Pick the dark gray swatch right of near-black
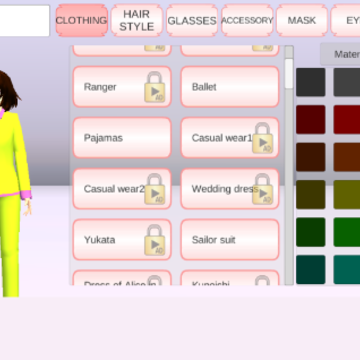360x360 pixels. [347, 82]
